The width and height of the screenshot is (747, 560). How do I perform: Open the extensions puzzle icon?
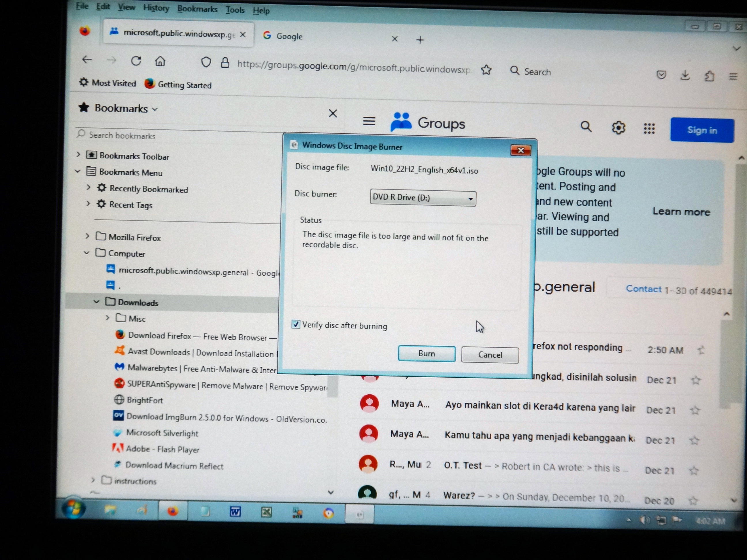[709, 76]
